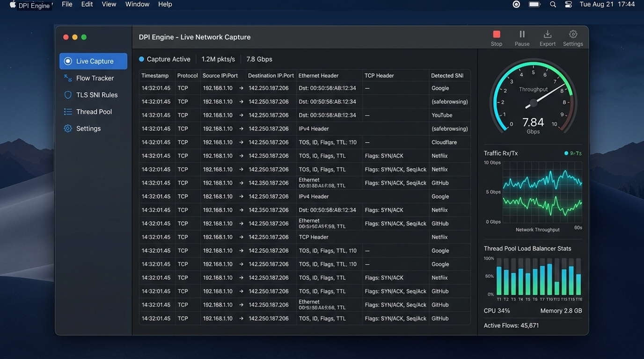Export the captured packets
The width and height of the screenshot is (644, 359).
coord(547,38)
